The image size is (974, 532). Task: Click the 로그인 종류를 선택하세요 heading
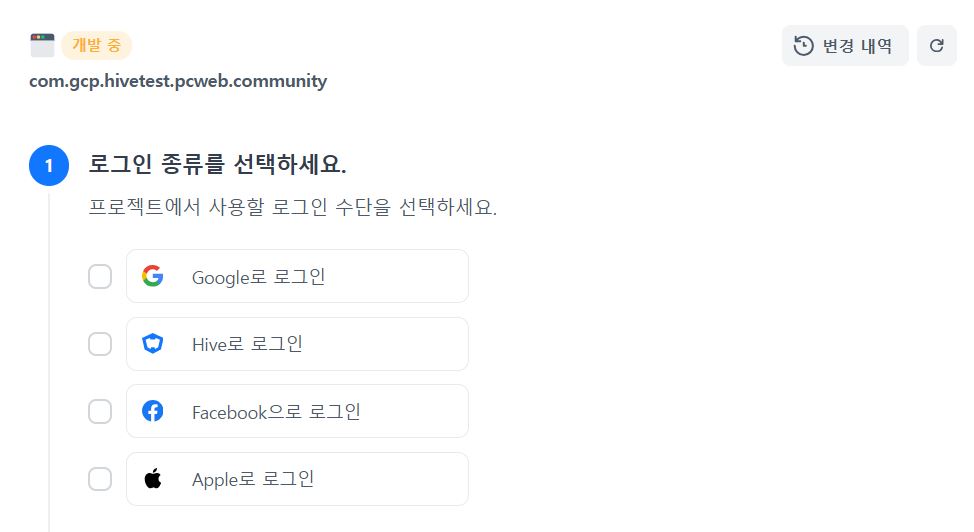click(217, 164)
